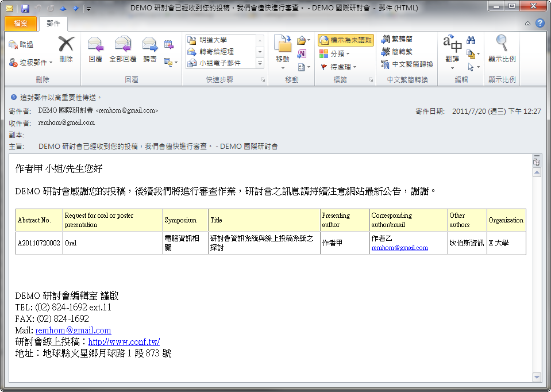This screenshot has width=551, height=392.
Task: Click the message body vertical scrollbar down arrow
Action: point(537,377)
